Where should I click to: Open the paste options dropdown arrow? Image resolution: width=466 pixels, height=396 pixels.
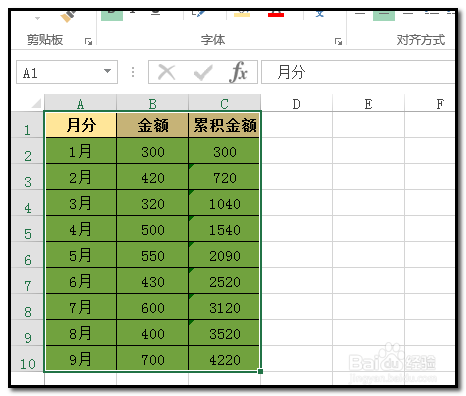tap(37, 18)
